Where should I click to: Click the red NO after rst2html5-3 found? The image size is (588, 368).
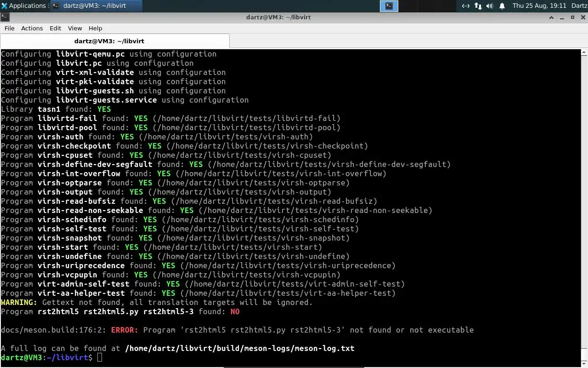235,311
